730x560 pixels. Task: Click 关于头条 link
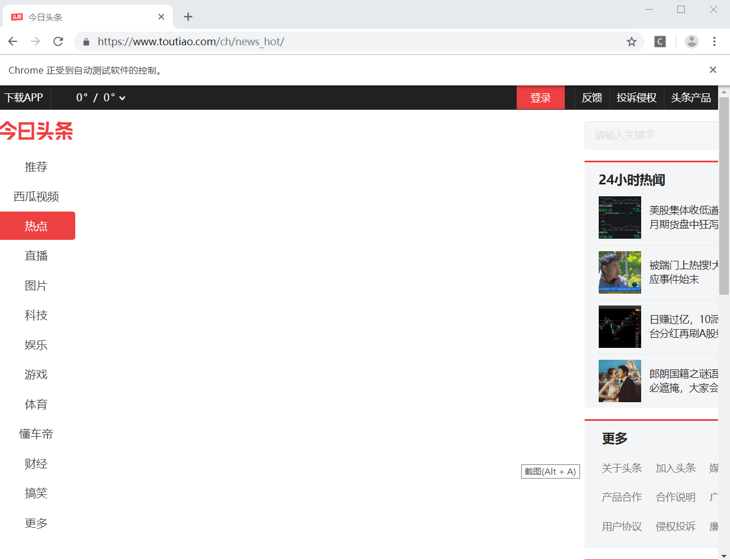coord(622,468)
